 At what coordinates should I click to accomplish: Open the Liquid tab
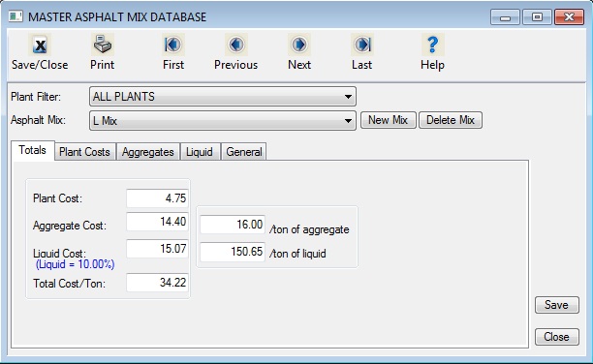pyautogui.click(x=200, y=152)
